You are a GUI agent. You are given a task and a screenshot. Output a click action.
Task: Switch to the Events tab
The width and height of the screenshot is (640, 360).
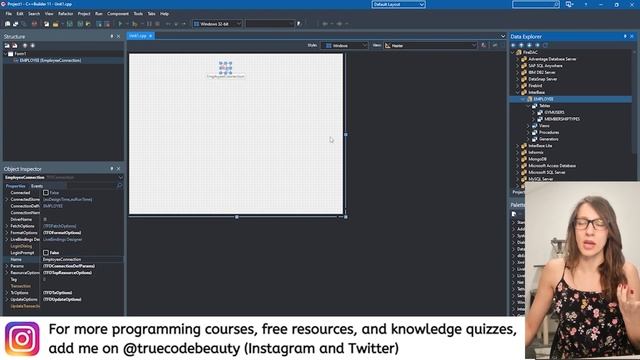(x=37, y=186)
